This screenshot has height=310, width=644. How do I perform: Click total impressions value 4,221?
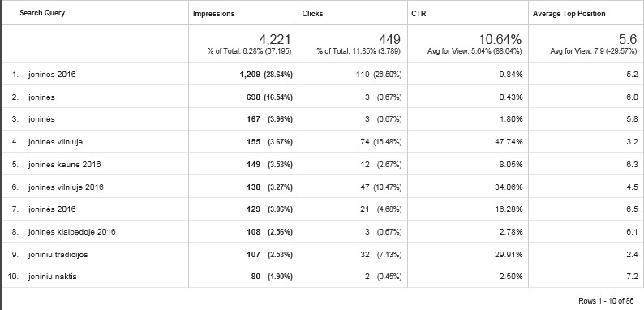pyautogui.click(x=275, y=40)
